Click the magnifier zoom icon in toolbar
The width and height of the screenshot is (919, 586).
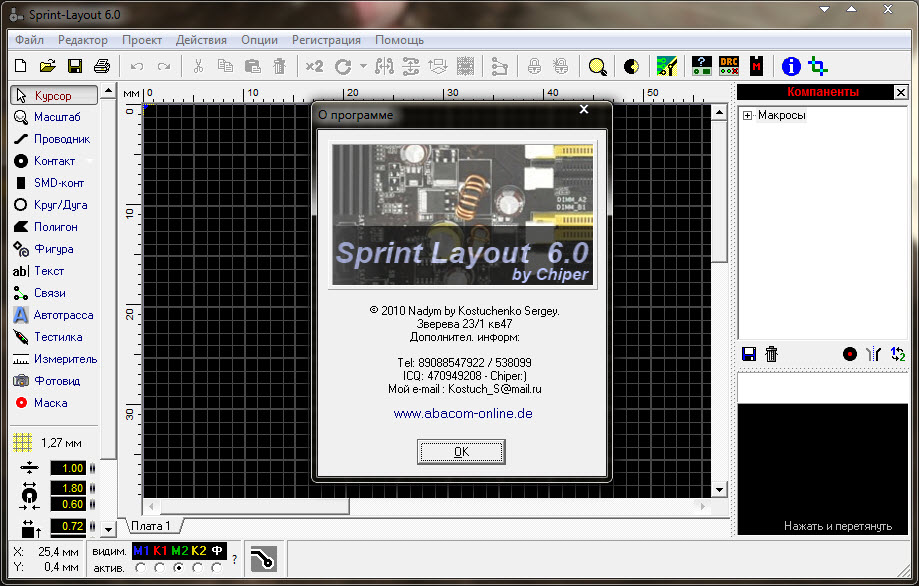(x=597, y=67)
